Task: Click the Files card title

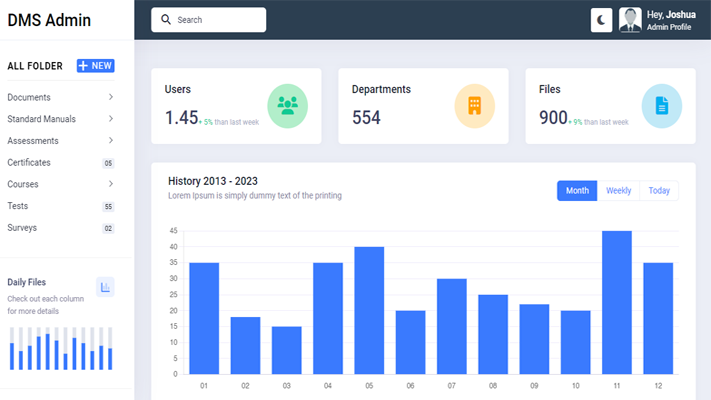Action: pyautogui.click(x=550, y=89)
